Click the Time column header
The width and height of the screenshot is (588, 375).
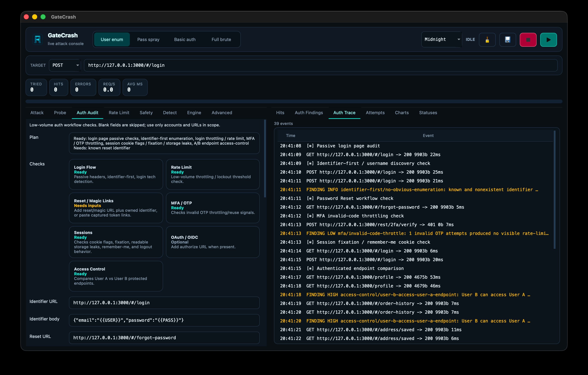[291, 136]
